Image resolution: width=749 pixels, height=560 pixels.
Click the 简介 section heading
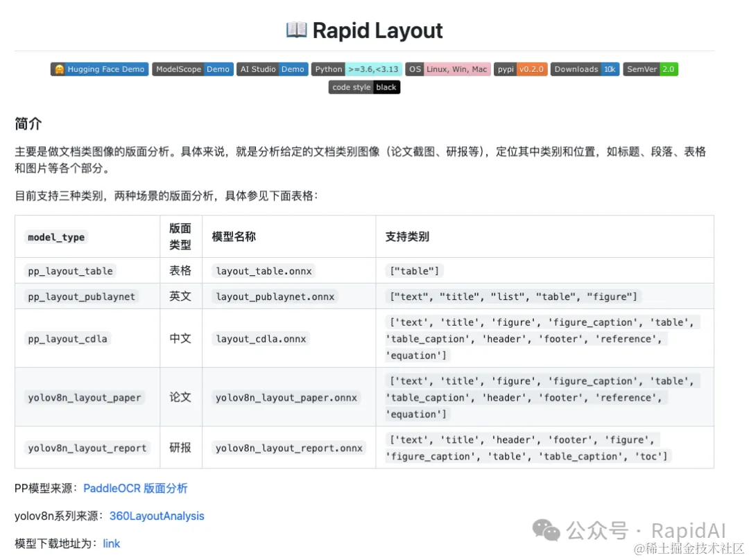[x=28, y=125]
